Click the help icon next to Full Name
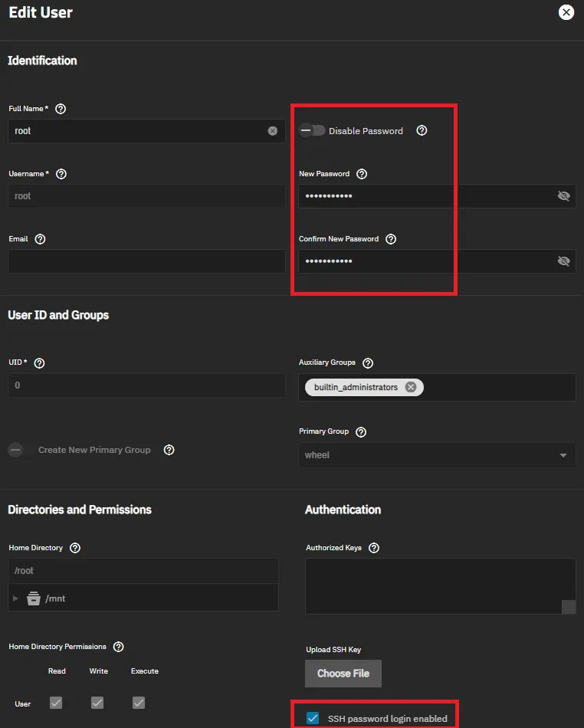The width and height of the screenshot is (584, 728). [x=61, y=109]
